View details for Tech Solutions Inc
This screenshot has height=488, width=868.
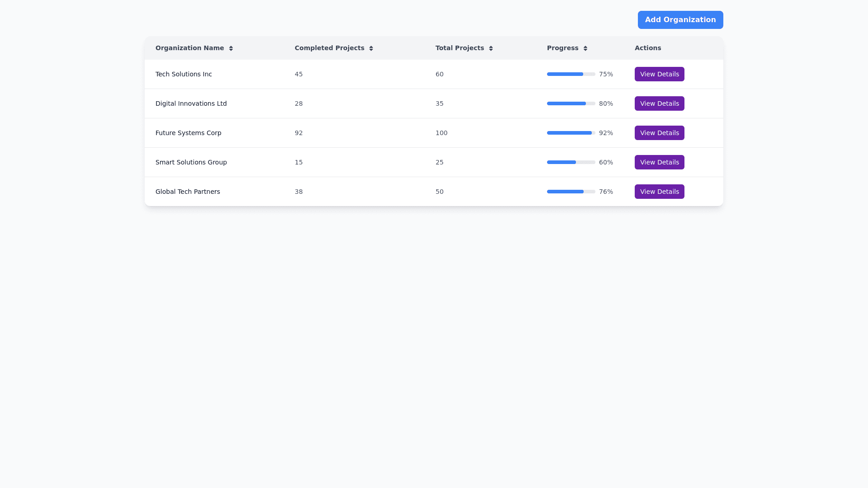[659, 74]
